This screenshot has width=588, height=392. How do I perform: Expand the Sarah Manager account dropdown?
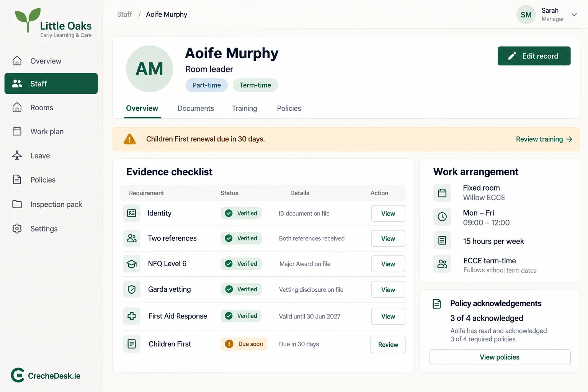point(574,15)
